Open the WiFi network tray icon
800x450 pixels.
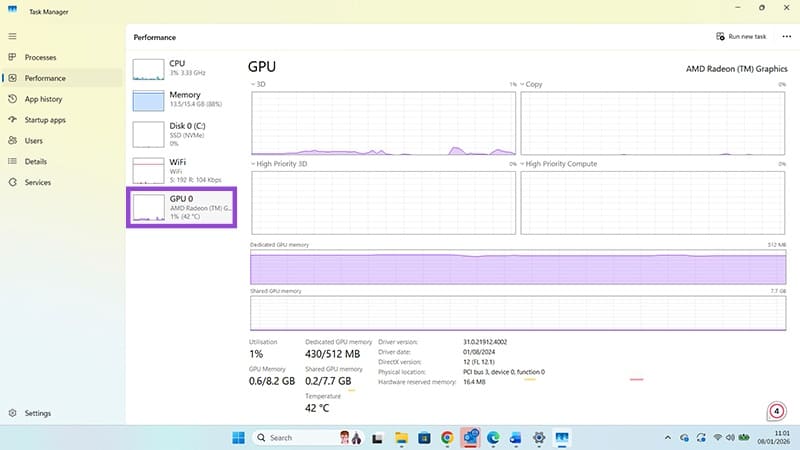(717, 438)
